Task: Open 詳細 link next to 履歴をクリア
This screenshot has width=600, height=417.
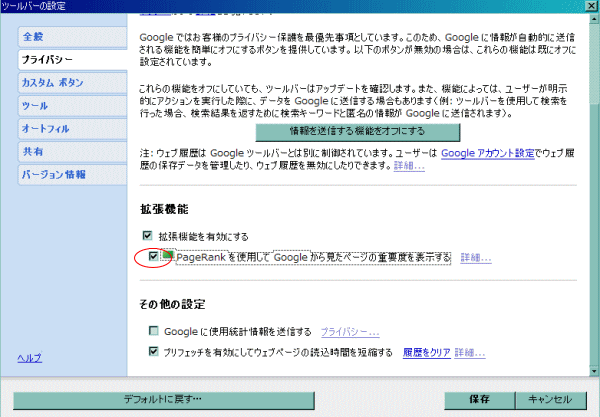Action: click(x=470, y=352)
